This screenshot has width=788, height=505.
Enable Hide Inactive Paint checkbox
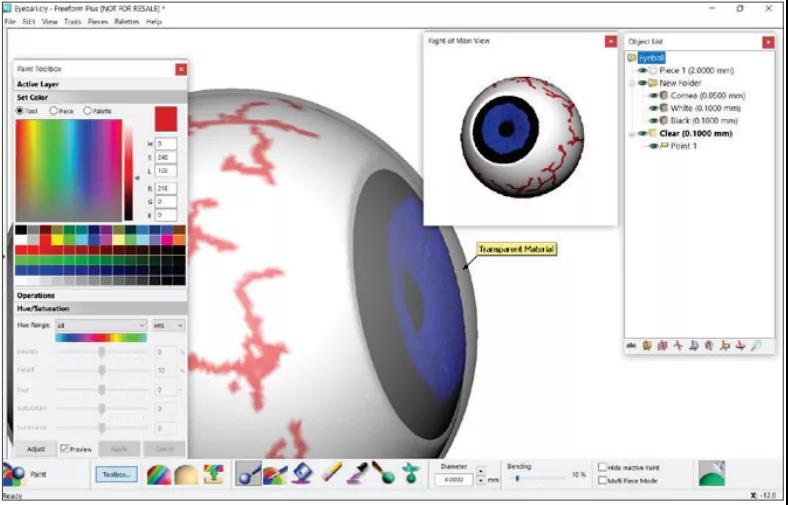pyautogui.click(x=602, y=467)
